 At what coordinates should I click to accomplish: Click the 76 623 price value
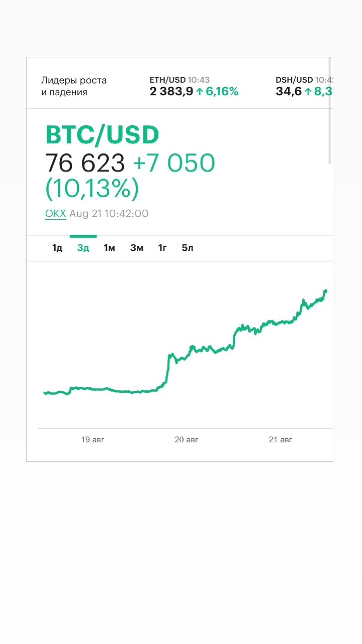85,163
